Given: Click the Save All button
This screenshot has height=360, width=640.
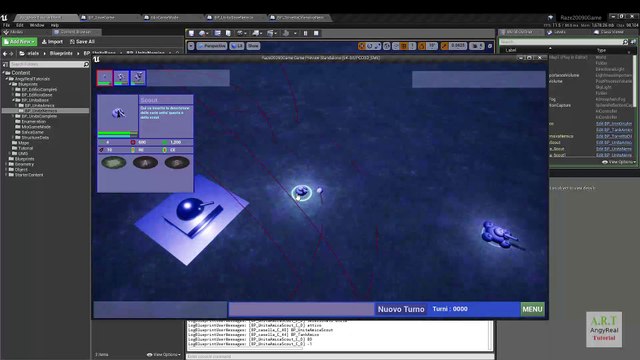Looking at the screenshot, I should pyautogui.click(x=82, y=42).
